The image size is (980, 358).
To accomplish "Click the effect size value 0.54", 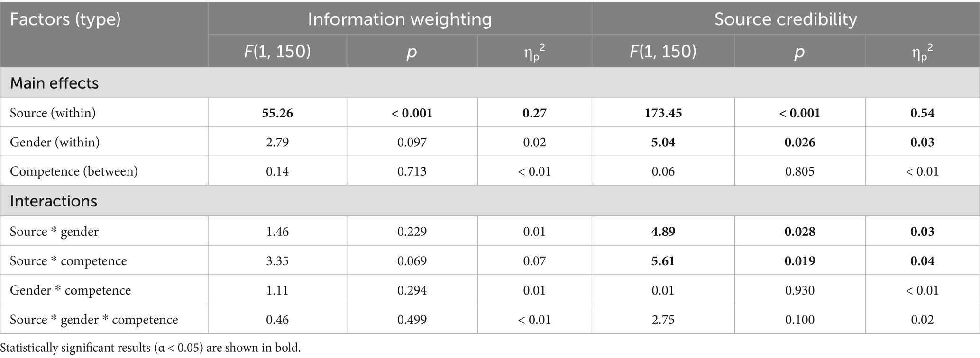I will click(x=922, y=113).
